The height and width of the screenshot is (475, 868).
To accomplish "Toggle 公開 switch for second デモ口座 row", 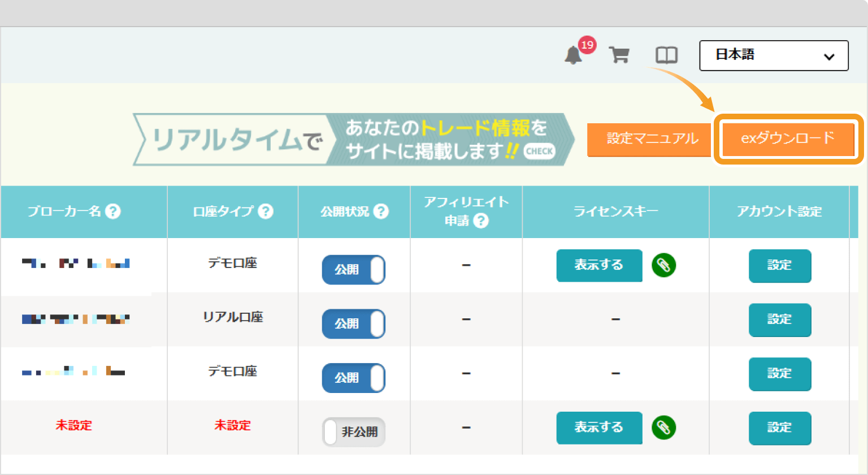I will [x=354, y=378].
